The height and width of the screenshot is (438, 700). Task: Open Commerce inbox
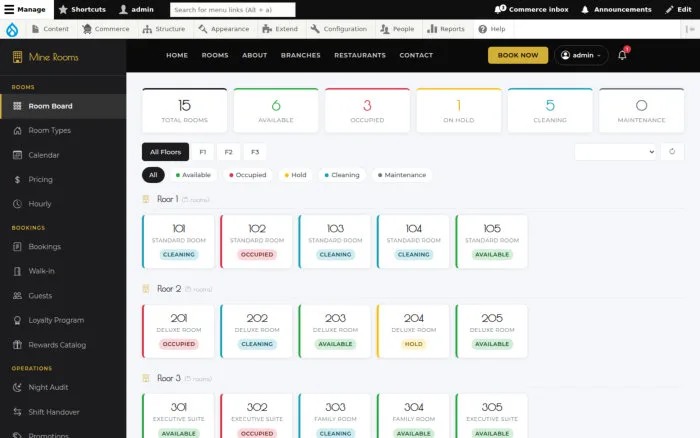coord(531,9)
